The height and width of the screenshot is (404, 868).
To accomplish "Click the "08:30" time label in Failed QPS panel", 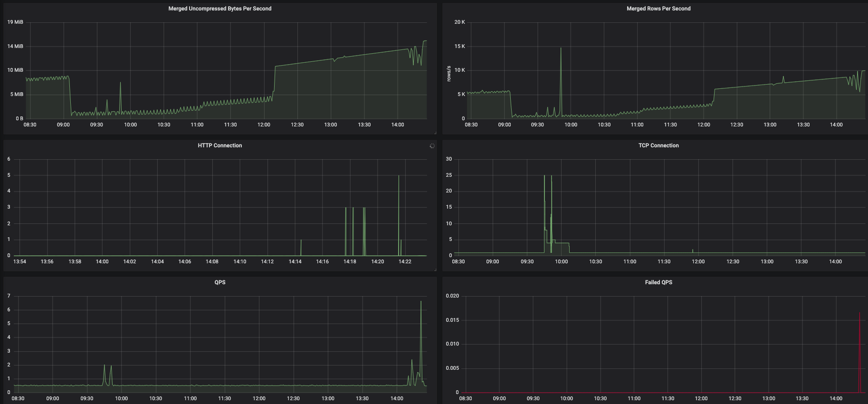I will 466,398.
